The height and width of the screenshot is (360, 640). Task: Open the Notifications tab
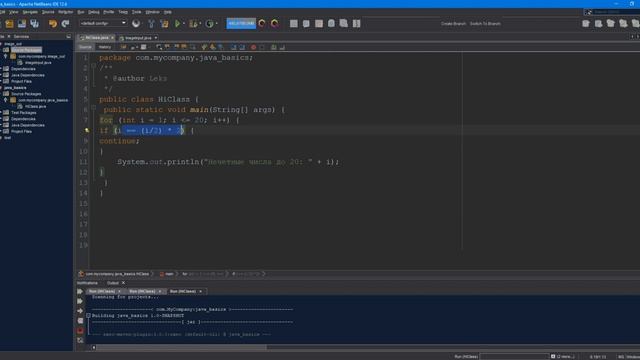(x=87, y=283)
